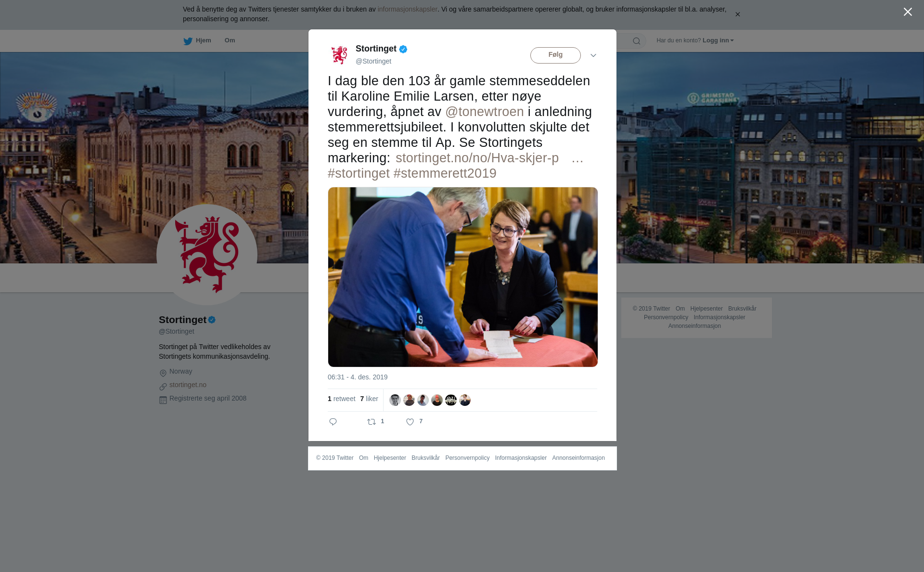The height and width of the screenshot is (572, 924).
Task: Follow Stortinget with Følg button
Action: click(x=555, y=55)
